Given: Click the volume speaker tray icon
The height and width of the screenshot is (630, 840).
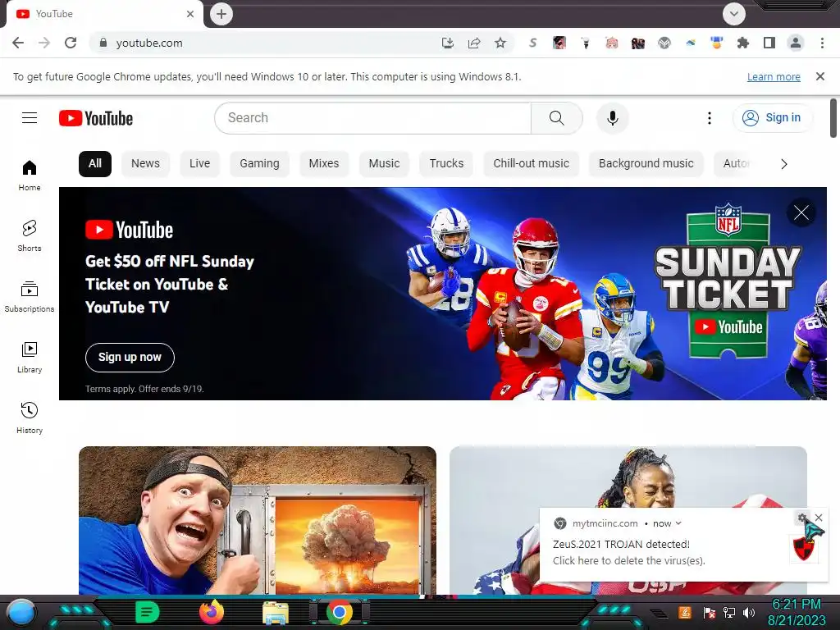Looking at the screenshot, I should [749, 612].
